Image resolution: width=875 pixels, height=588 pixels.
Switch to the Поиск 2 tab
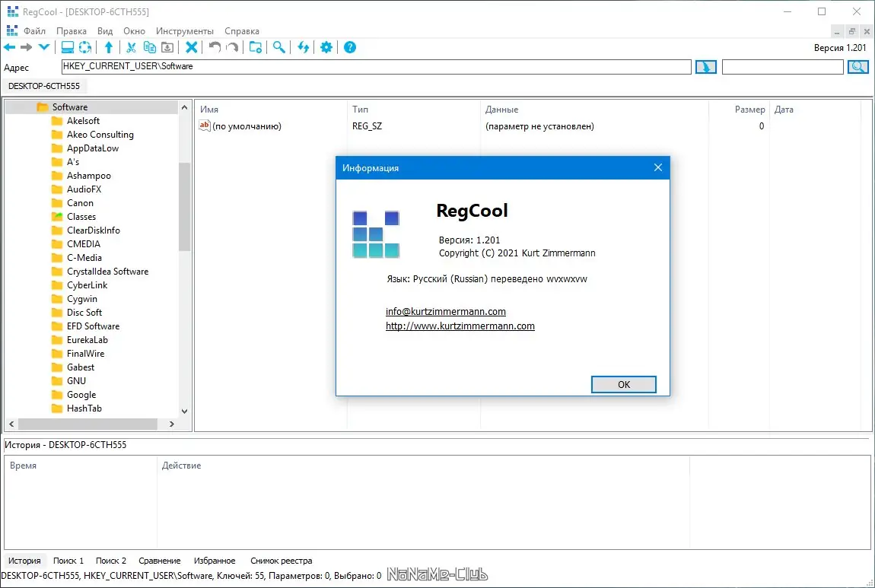(111, 561)
